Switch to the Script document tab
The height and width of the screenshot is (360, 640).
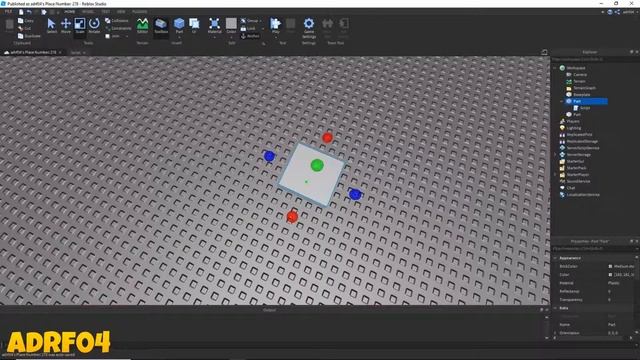click(x=76, y=53)
